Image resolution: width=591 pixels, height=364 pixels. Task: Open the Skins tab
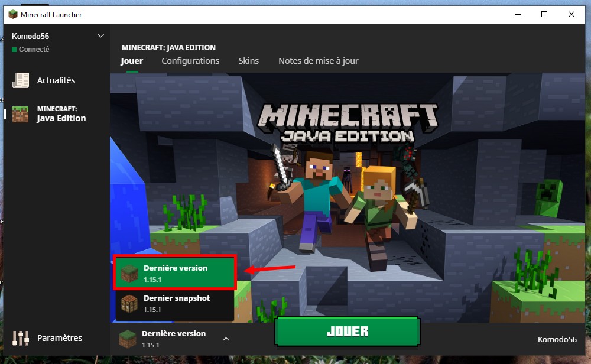249,61
